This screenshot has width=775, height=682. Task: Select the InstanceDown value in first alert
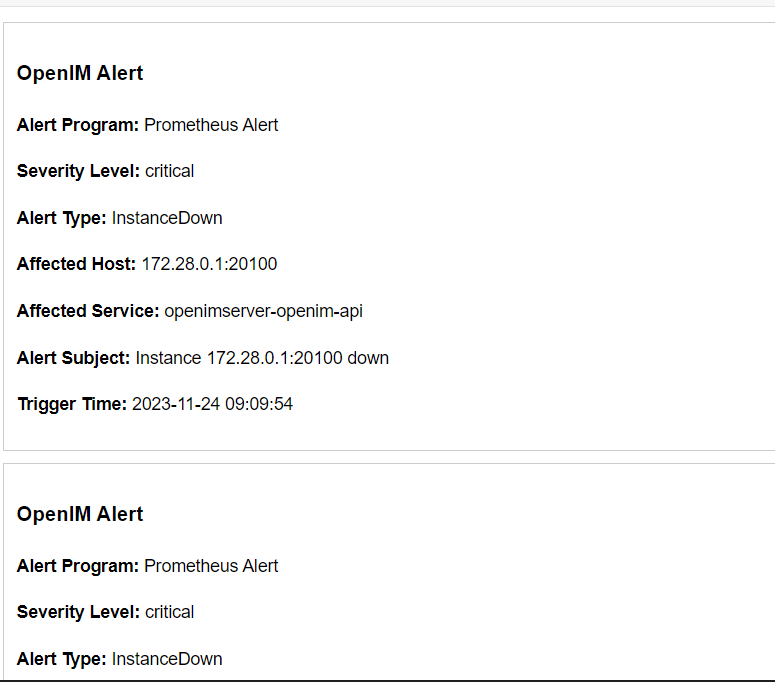167,218
